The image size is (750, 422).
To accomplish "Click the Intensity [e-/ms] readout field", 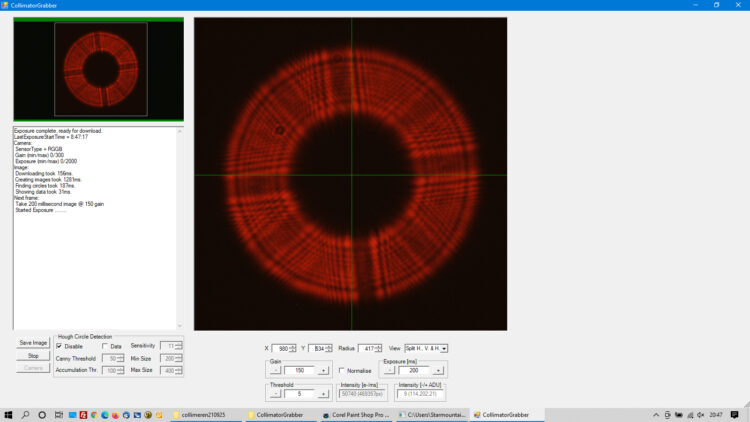I will tap(362, 394).
